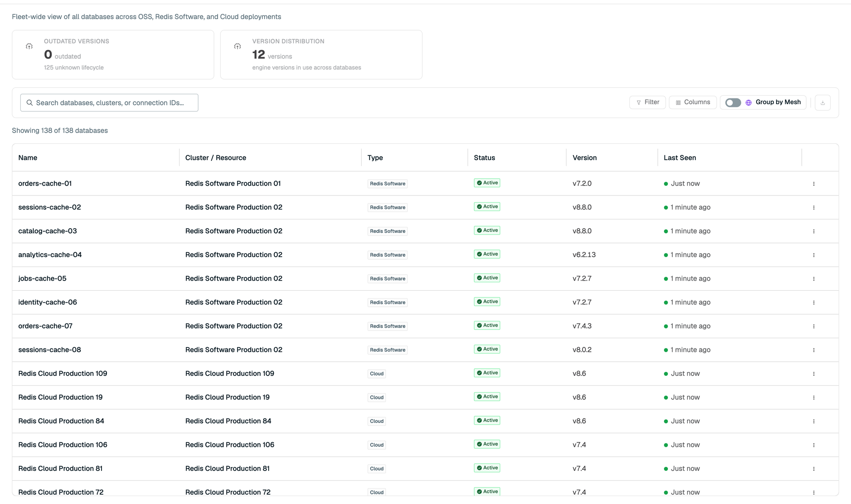Click version v7.4.3 in orders-cache-07 row
This screenshot has width=851, height=504.
click(582, 326)
